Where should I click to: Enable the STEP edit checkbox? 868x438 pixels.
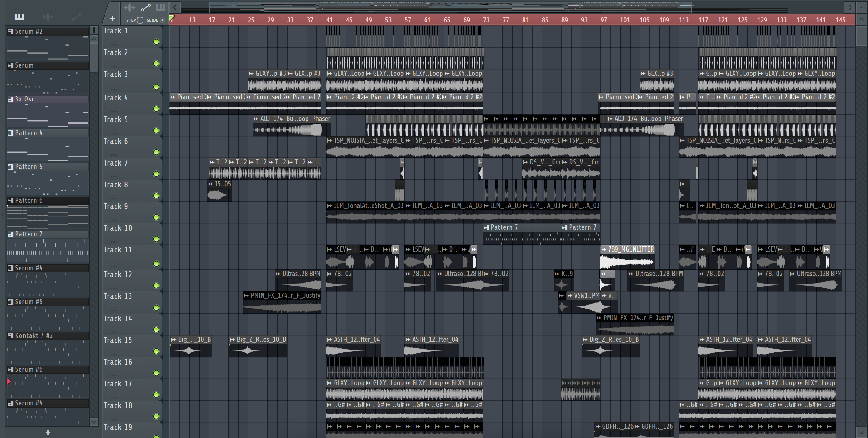point(140,20)
